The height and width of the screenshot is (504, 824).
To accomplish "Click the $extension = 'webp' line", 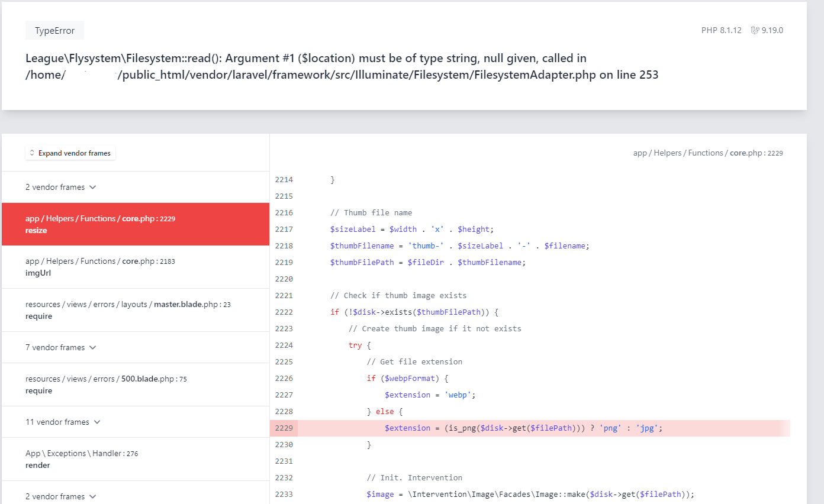I will coord(430,395).
